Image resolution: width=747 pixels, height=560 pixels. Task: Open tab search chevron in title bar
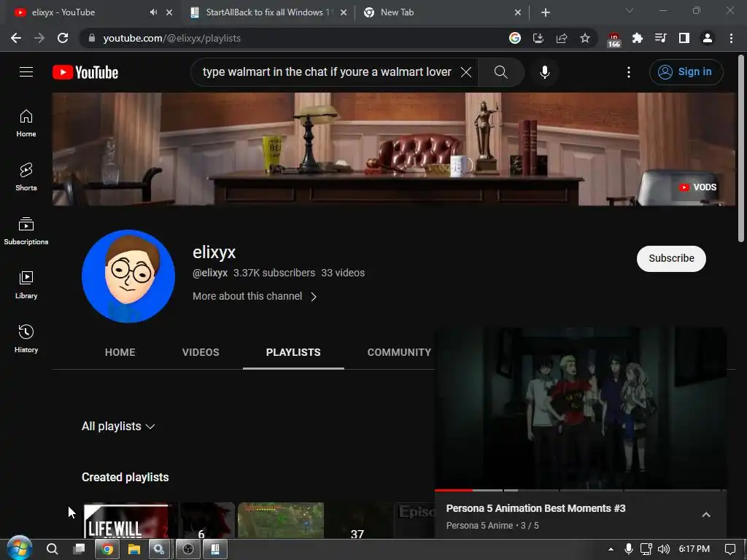(630, 10)
